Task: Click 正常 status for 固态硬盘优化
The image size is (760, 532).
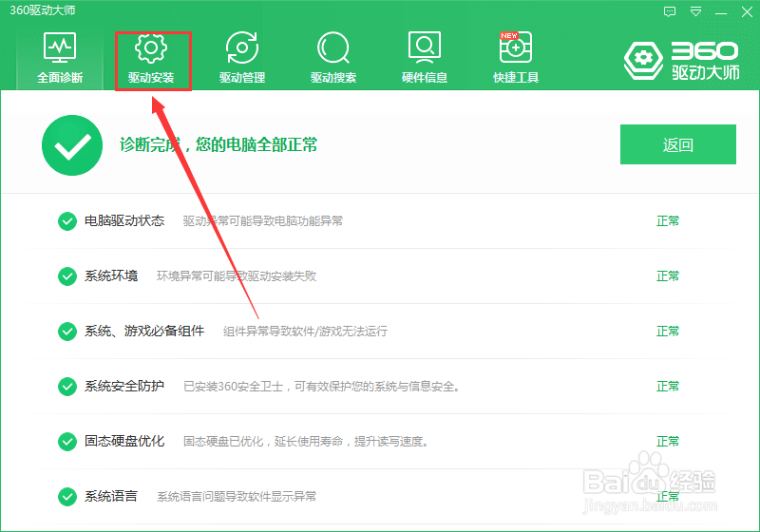Action: click(668, 441)
